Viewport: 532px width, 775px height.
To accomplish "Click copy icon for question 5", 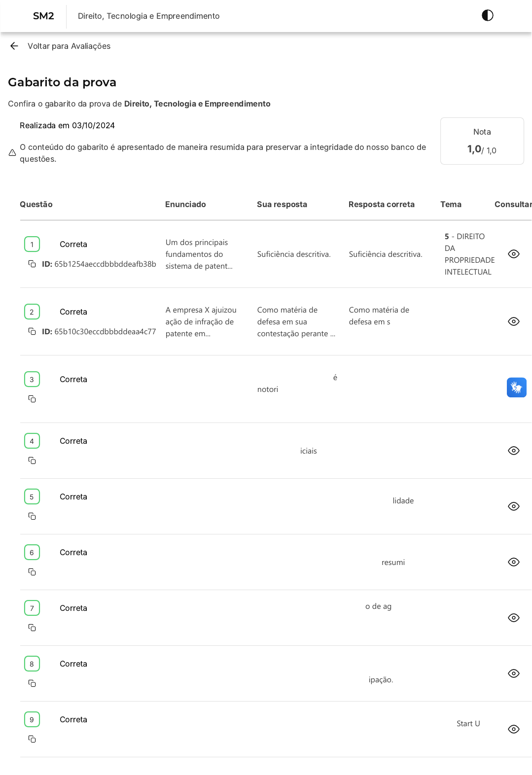I will click(32, 516).
